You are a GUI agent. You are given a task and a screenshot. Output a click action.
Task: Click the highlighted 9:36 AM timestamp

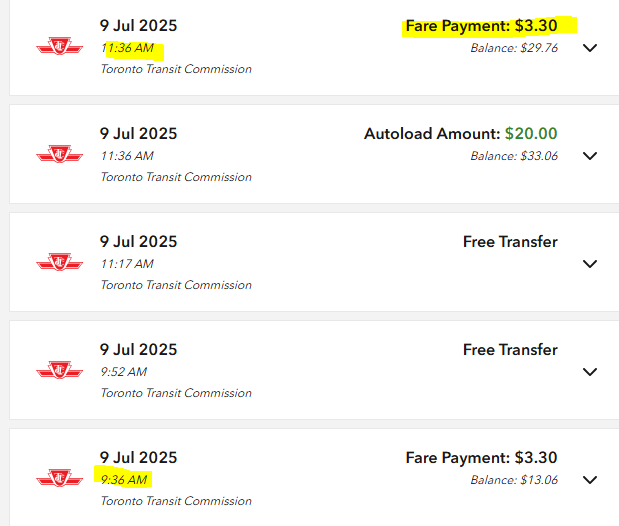[124, 480]
